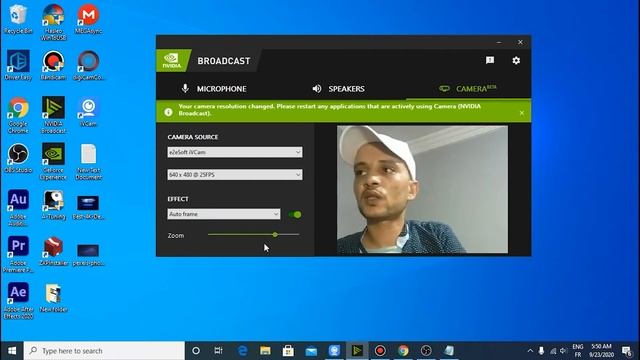
Task: Click the camera preview image
Action: tap(422, 189)
